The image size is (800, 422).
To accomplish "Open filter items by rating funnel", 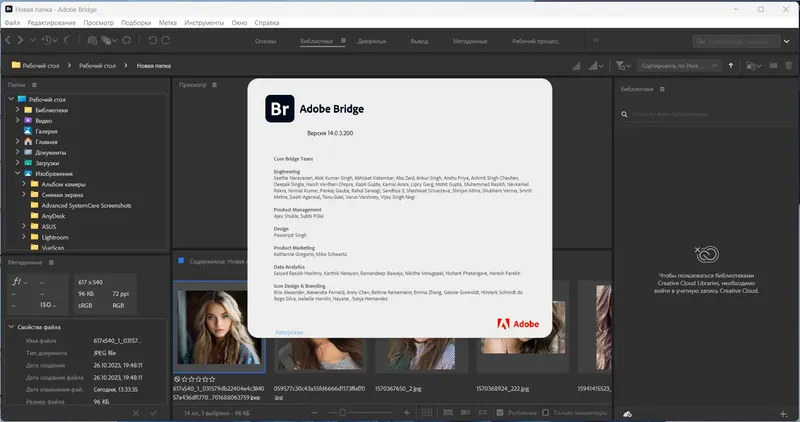I will point(620,66).
